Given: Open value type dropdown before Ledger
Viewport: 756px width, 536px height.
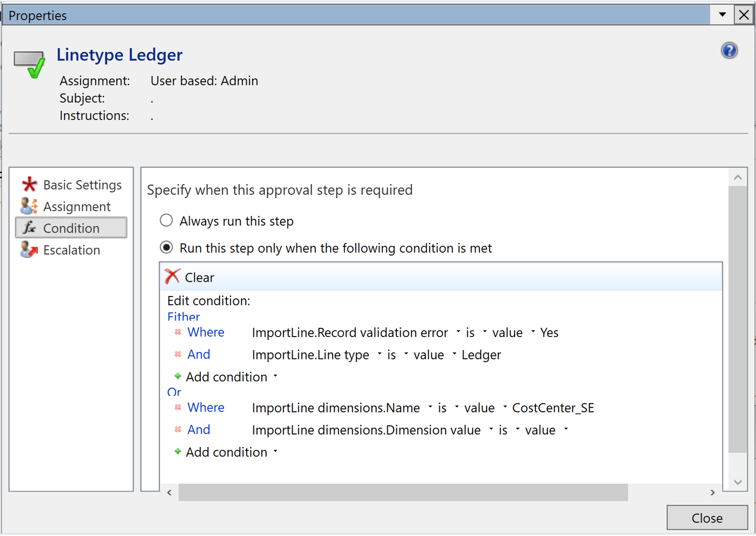Looking at the screenshot, I should tap(454, 354).
